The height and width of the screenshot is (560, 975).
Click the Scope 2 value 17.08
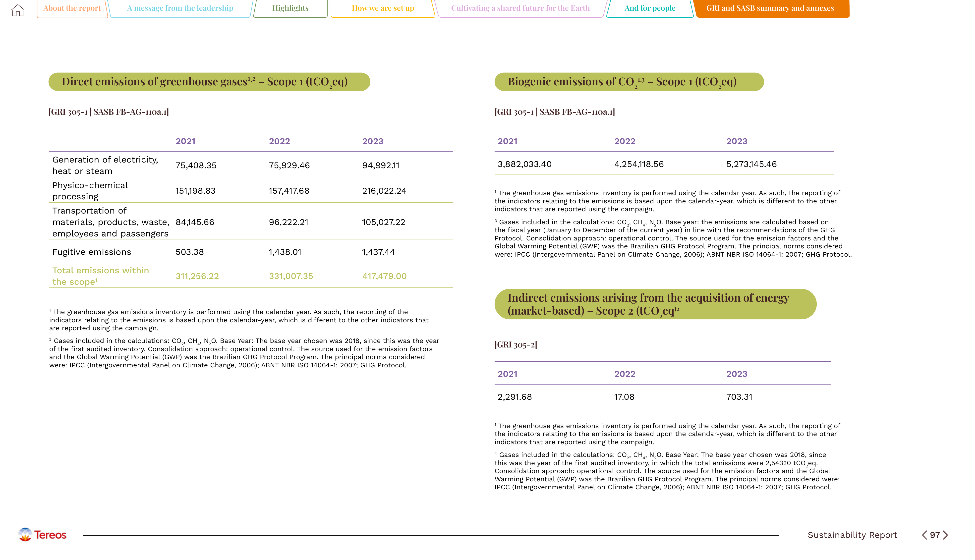[x=624, y=397]
